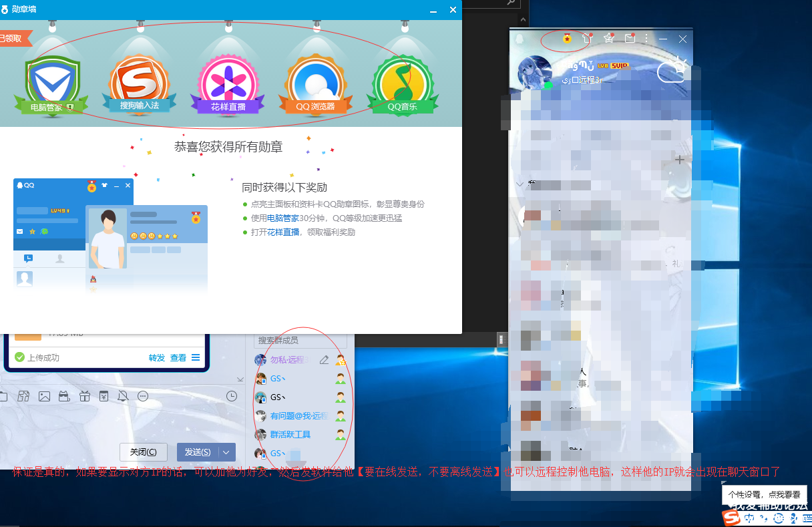
Task: Open the send options dropdown arrow
Action: [228, 452]
